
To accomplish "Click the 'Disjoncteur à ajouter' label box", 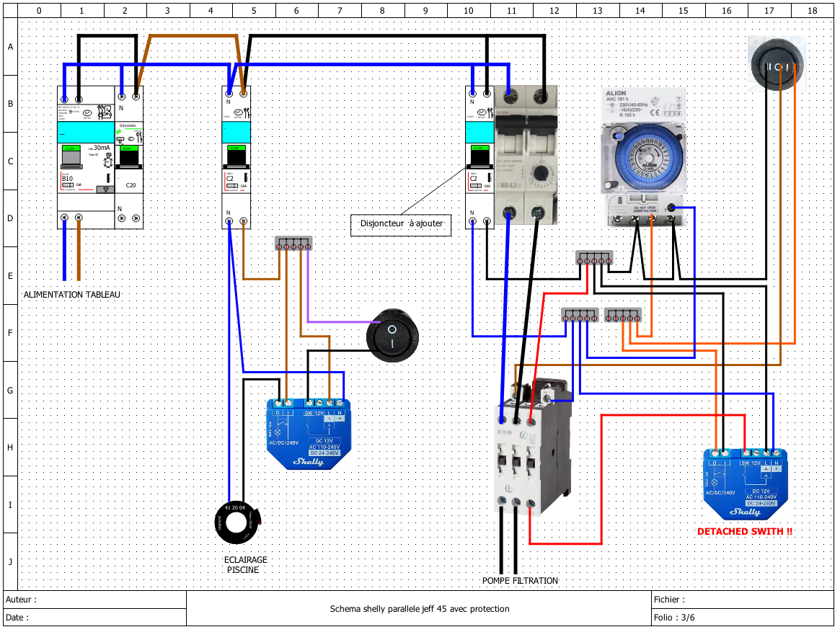I will (401, 224).
